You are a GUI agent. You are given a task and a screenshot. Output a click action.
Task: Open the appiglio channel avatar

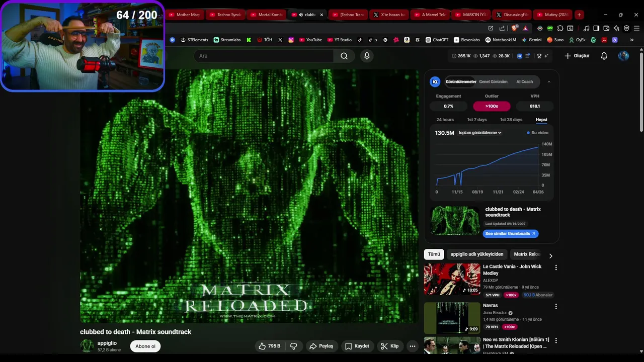(x=87, y=346)
